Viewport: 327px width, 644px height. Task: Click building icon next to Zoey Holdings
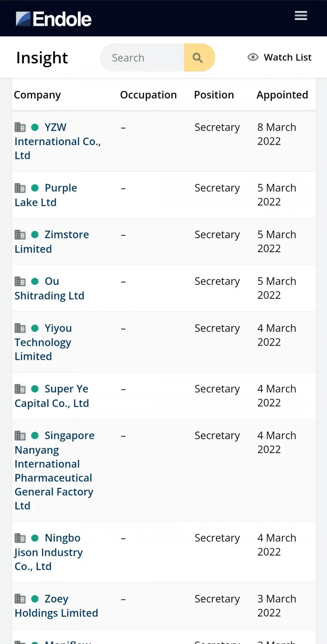[x=20, y=599]
